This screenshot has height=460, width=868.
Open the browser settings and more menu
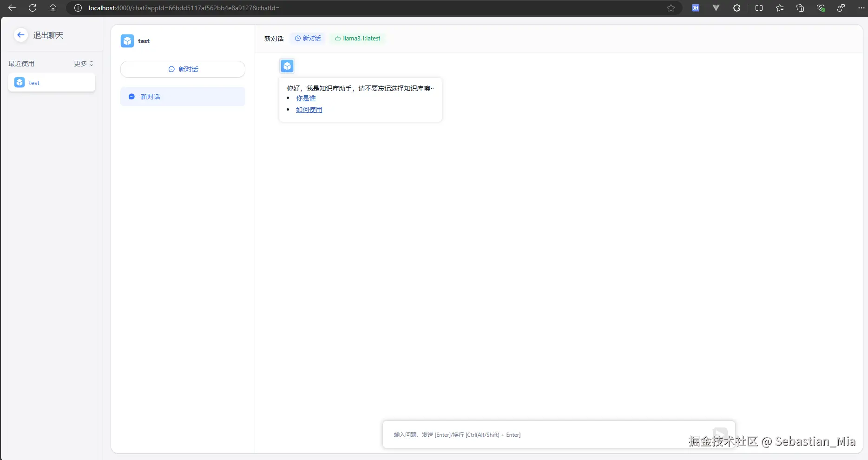(x=861, y=8)
